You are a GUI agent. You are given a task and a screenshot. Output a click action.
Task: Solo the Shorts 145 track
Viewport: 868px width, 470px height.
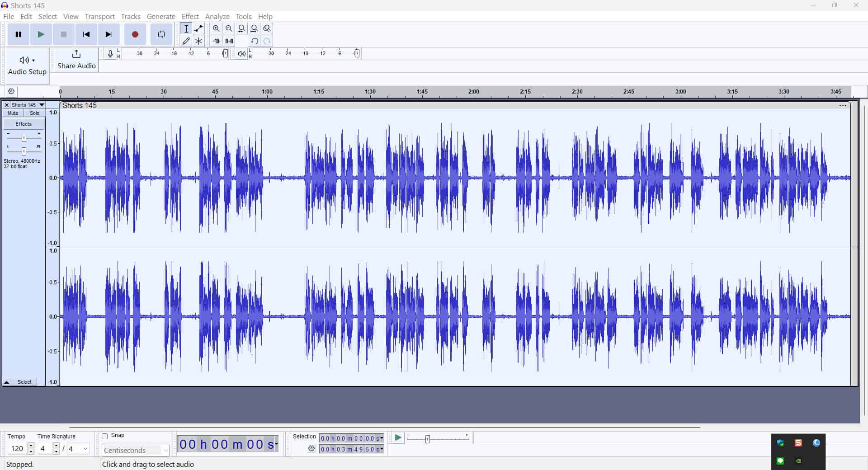point(34,113)
